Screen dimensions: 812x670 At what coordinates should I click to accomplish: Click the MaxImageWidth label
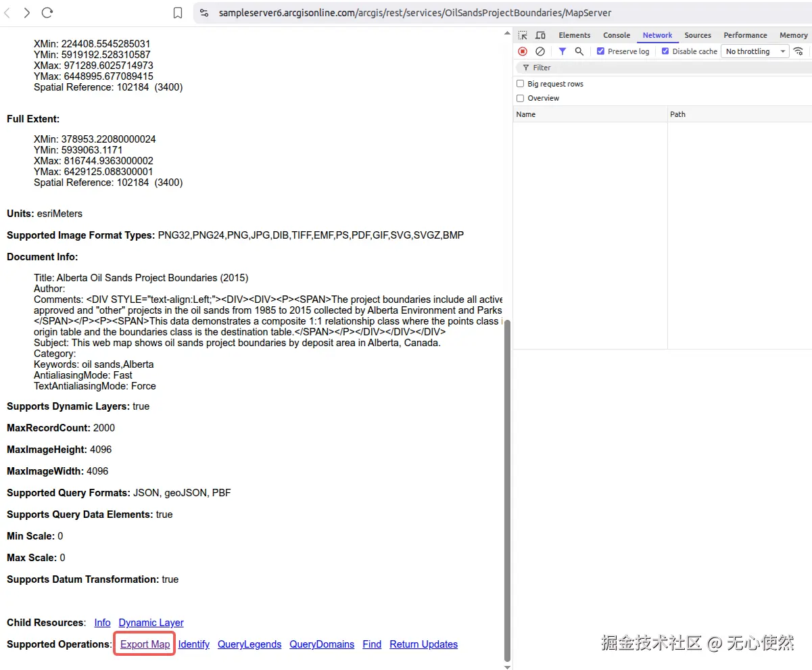45,471
